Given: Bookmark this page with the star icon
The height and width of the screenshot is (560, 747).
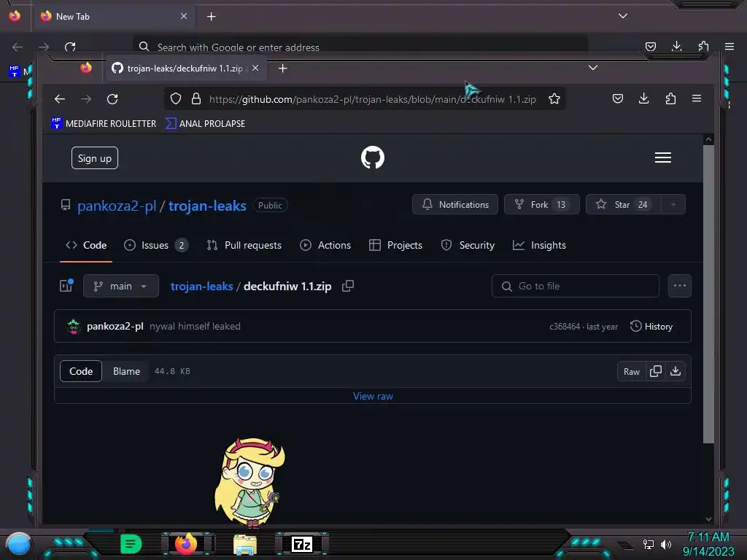Looking at the screenshot, I should point(554,98).
